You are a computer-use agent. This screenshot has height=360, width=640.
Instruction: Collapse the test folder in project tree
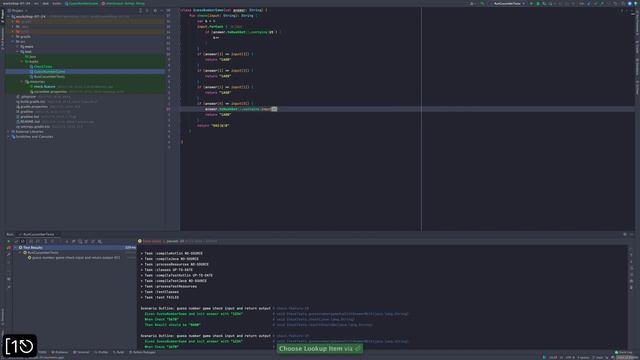(18, 51)
